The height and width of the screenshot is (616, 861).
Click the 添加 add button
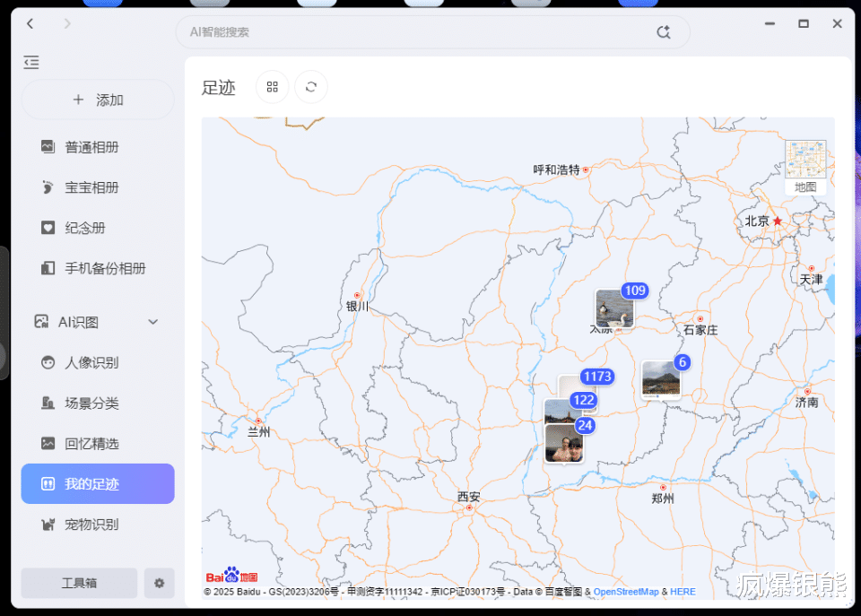click(x=98, y=100)
